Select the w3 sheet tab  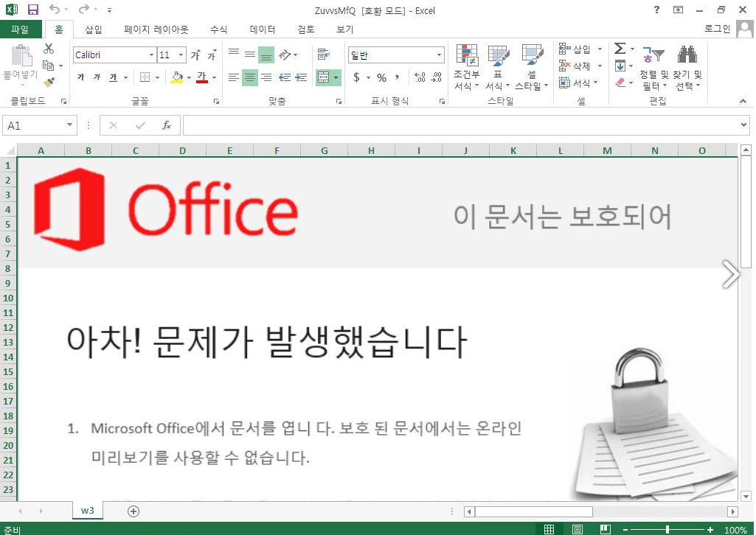pos(87,511)
